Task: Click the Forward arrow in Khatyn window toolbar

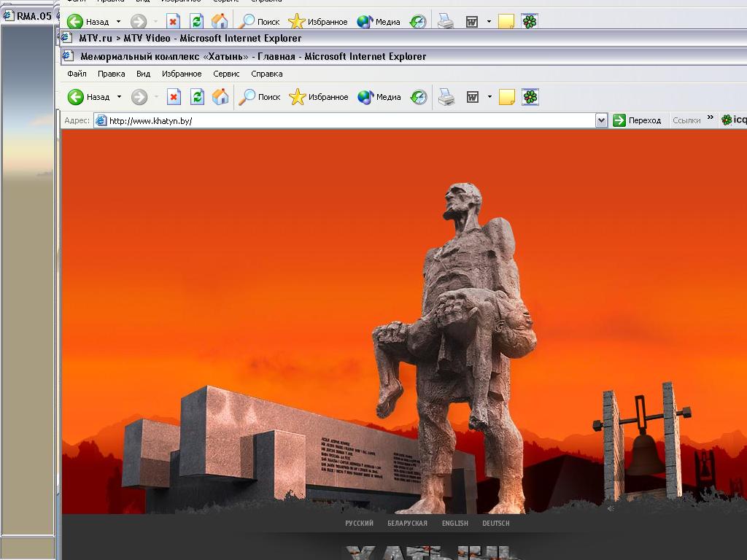Action: tap(139, 97)
